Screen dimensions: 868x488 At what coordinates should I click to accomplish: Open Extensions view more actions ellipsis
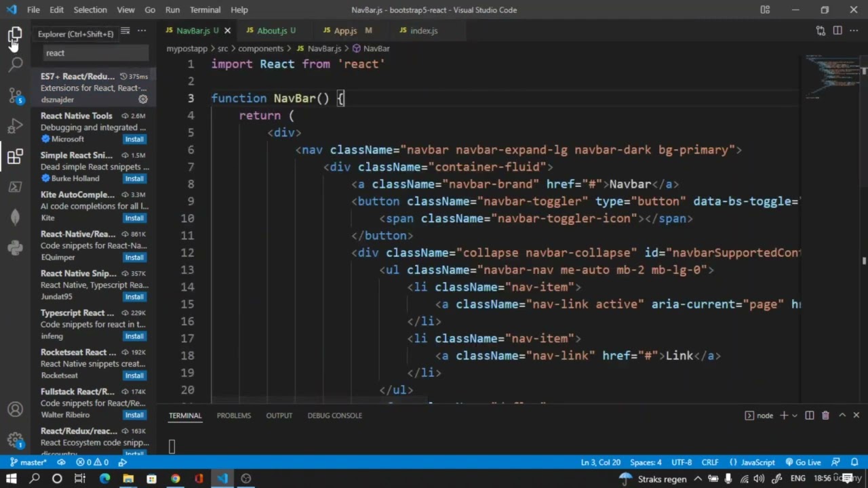pyautogui.click(x=142, y=30)
